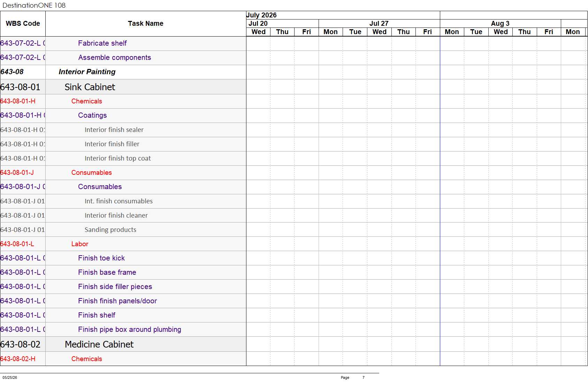Click the Interior finish sealer item

(114, 130)
